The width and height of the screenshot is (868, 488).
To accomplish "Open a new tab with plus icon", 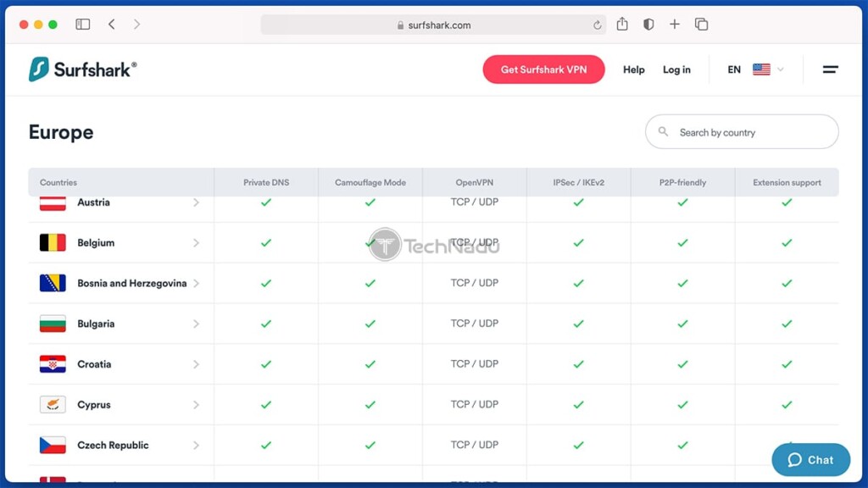I will [x=674, y=25].
